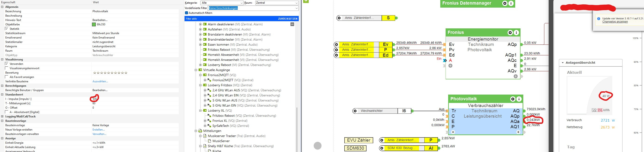Click Auswählen link for Verlinkte Bausteine
This screenshot has height=152, width=644.
pos(100,81)
